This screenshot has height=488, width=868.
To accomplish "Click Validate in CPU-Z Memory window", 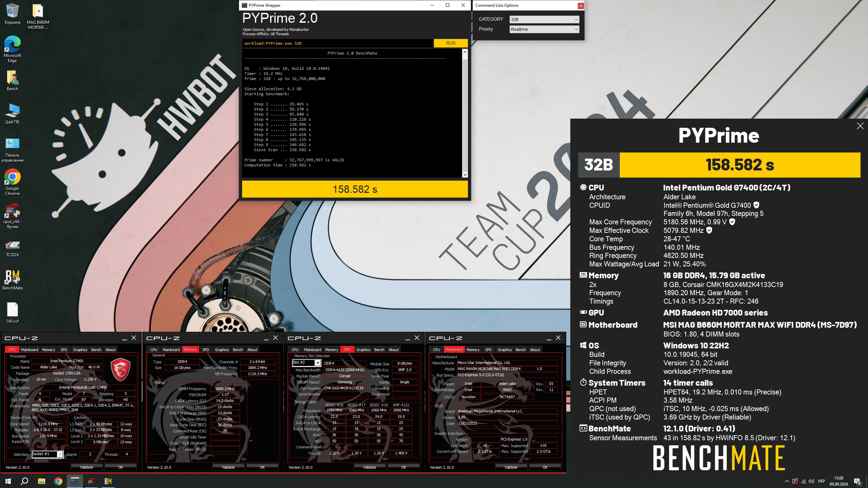I will (x=228, y=467).
